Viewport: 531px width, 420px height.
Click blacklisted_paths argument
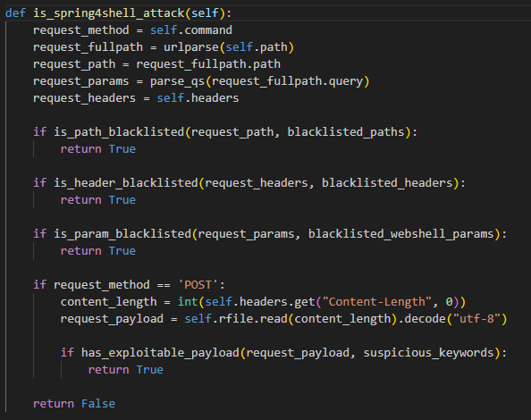coord(346,132)
